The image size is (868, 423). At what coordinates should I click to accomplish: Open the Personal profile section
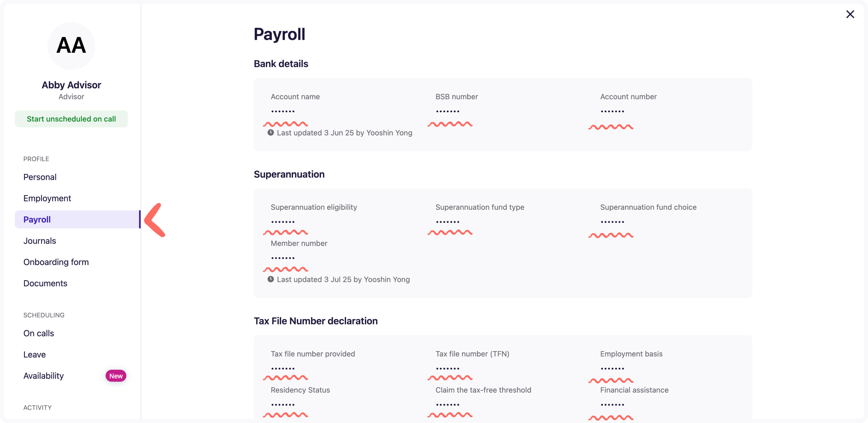pos(40,177)
